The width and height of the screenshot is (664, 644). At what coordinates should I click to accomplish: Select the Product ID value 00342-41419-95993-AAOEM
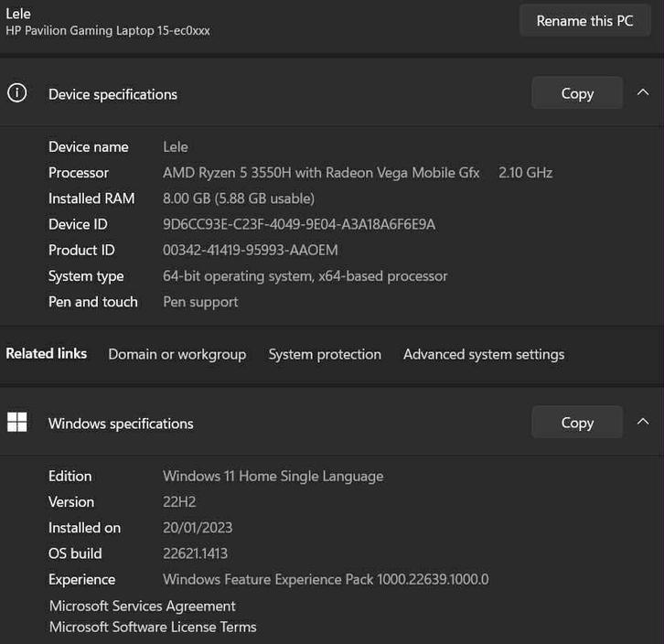click(x=251, y=250)
